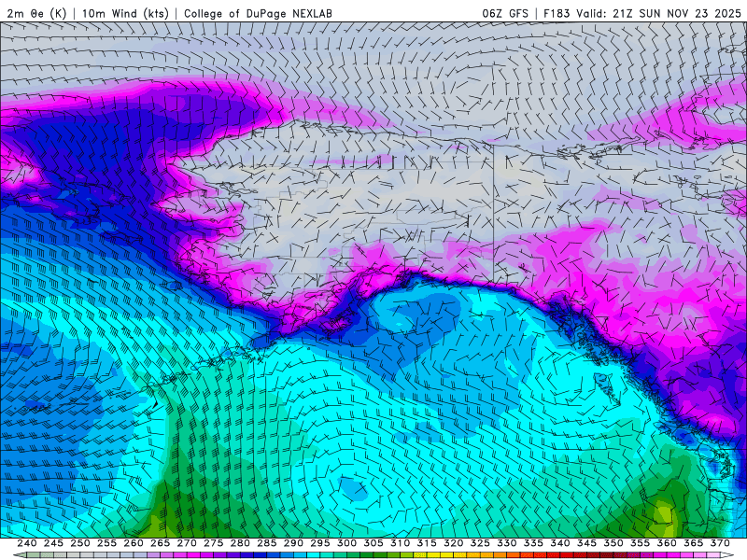Click the '10m Wind (kts)' title label
Viewport: 747px width, 560px height.
click(x=125, y=13)
